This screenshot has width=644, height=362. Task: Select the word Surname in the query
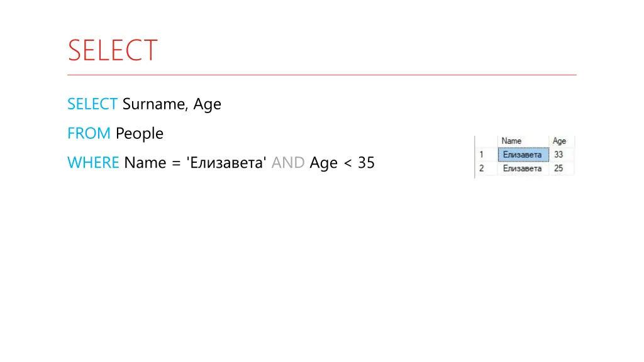tap(155, 104)
